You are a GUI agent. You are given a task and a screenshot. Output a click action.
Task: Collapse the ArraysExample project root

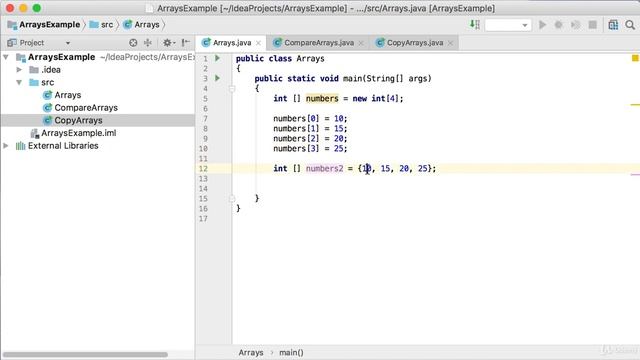point(6,57)
